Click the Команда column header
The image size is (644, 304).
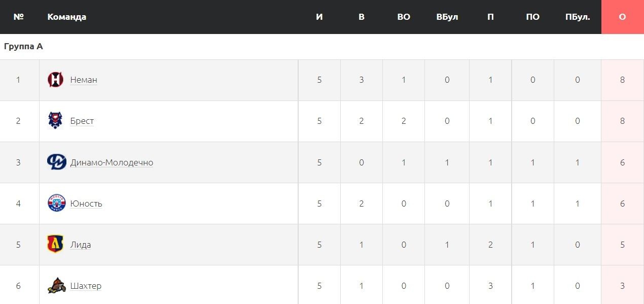67,17
